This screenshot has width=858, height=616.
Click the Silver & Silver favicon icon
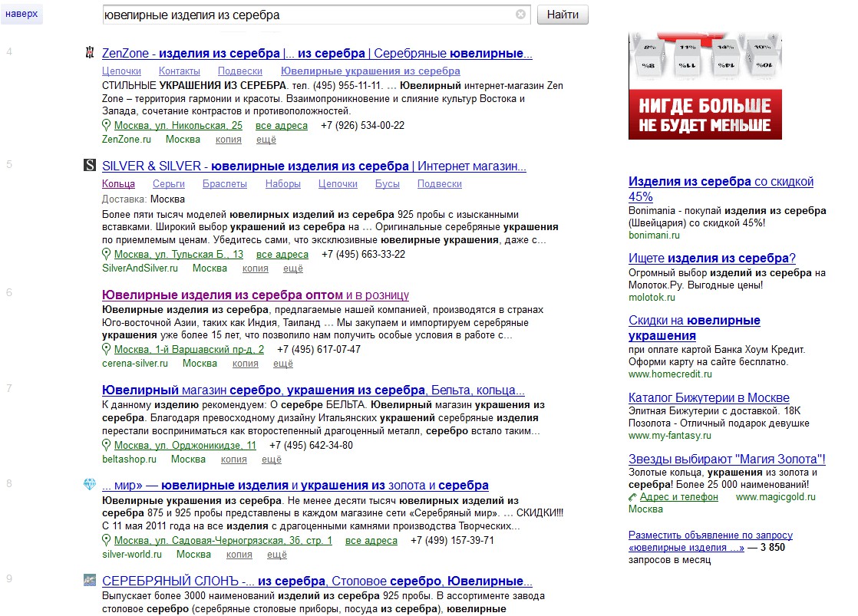[x=90, y=165]
